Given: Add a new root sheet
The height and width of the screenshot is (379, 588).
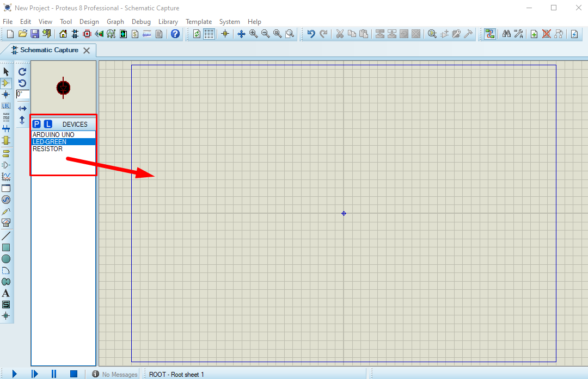Looking at the screenshot, I should coord(534,34).
